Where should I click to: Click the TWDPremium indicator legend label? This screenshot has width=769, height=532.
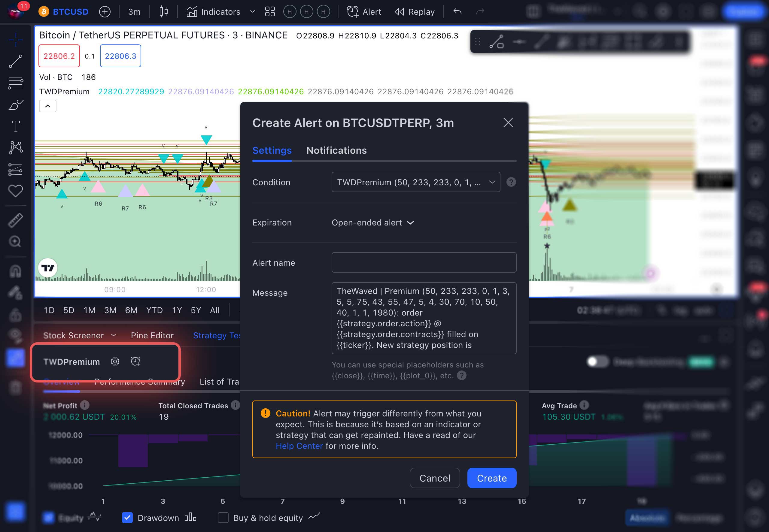pyautogui.click(x=64, y=92)
